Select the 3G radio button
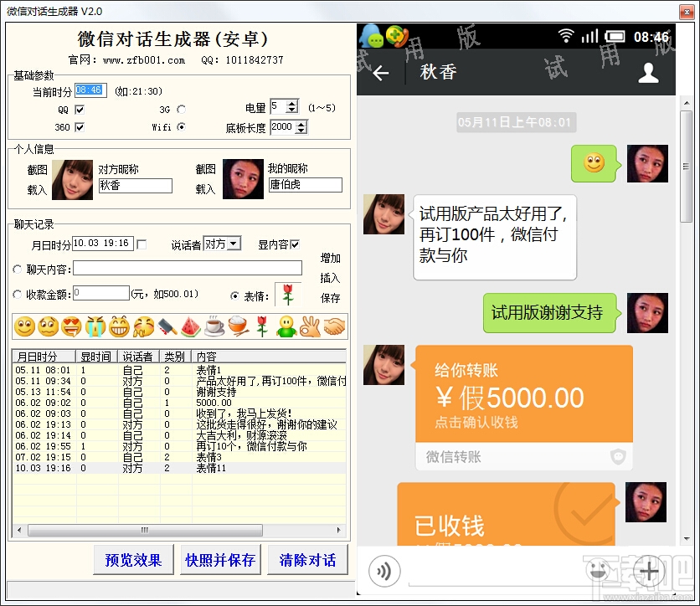Screen dimensions: 700x606 tap(181, 110)
